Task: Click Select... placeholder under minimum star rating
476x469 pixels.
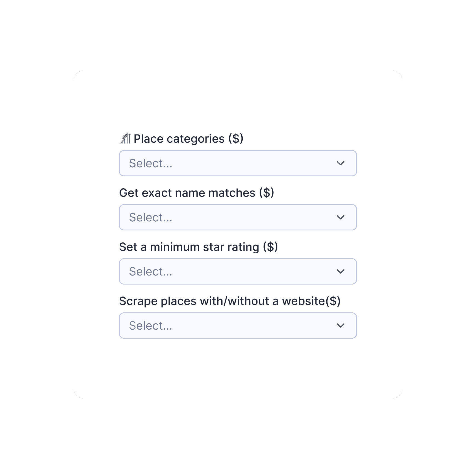Action: click(150, 271)
